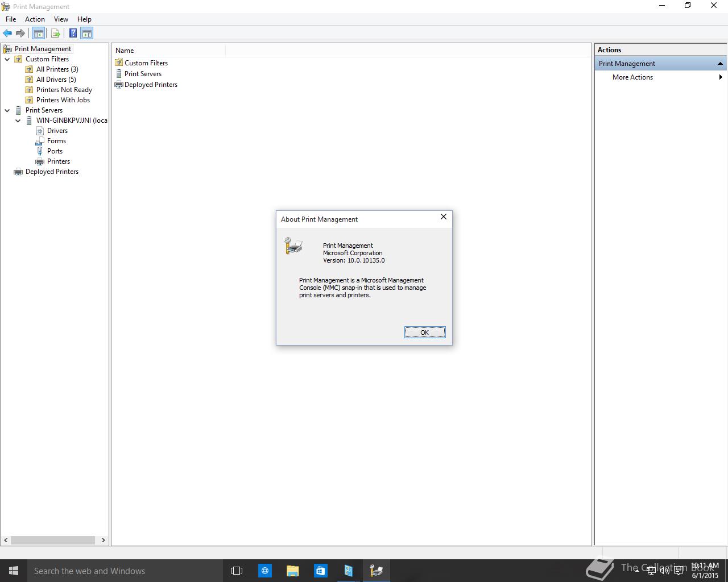
Task: Open Custom Filters in the center list
Action: 146,63
